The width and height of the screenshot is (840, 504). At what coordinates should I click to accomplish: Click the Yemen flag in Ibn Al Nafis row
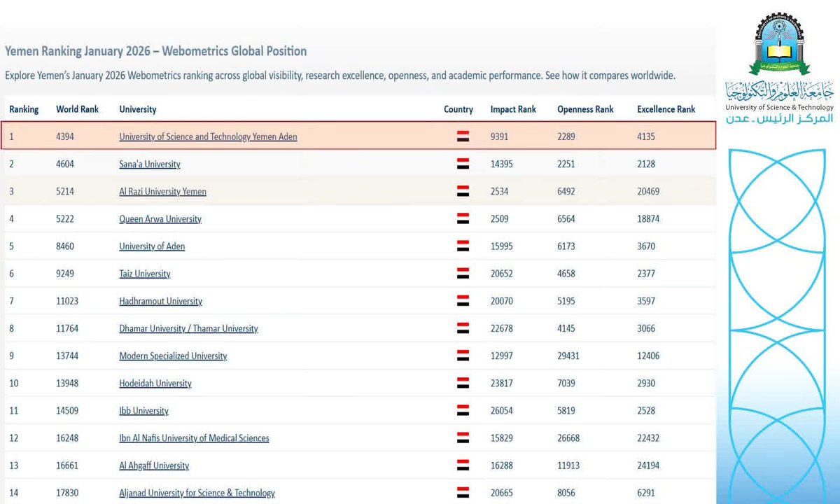click(463, 438)
